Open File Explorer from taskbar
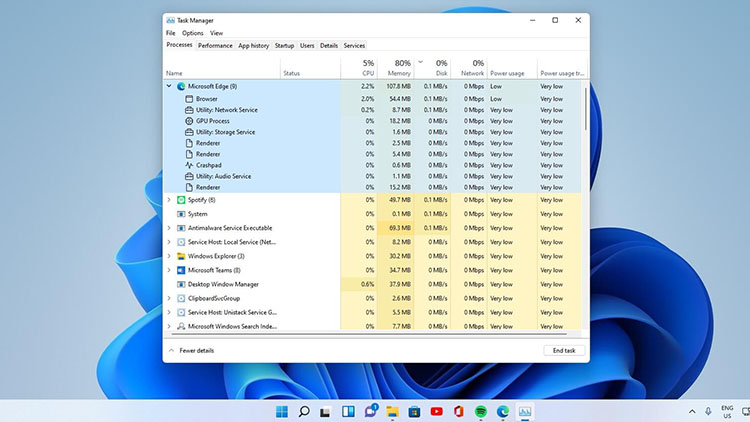The width and height of the screenshot is (750, 422). point(392,411)
